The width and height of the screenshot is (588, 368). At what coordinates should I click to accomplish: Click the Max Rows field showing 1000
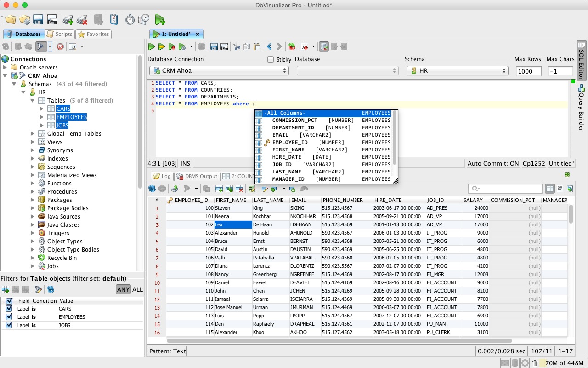click(x=528, y=71)
